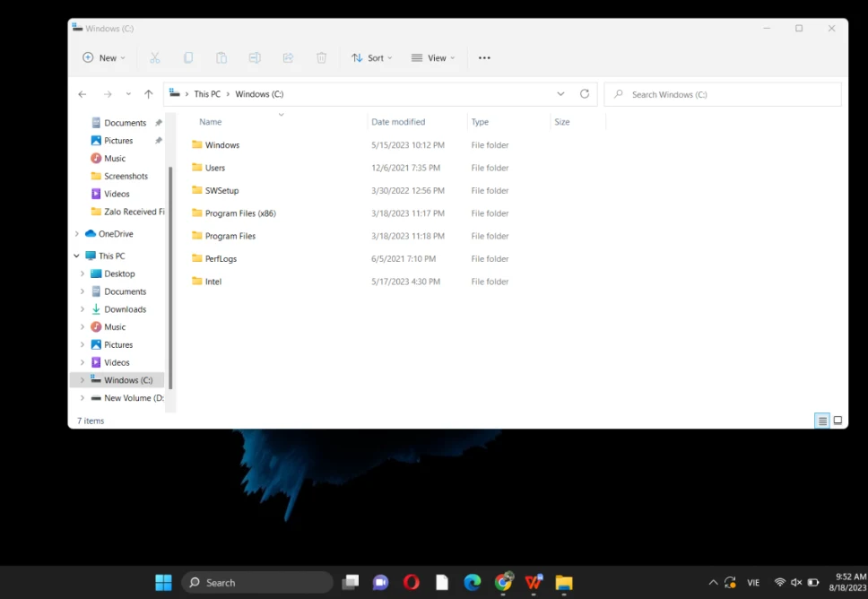
Task: Open pinned Pictures in Quick access
Action: 118,141
